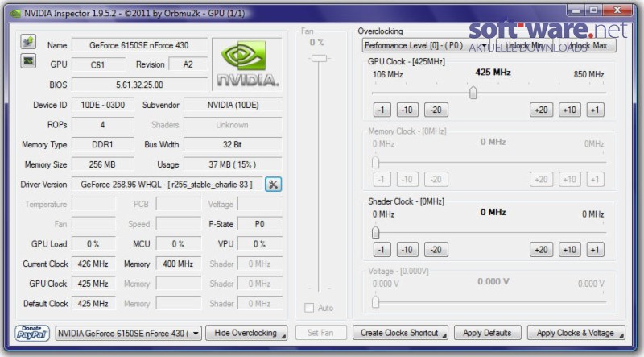644x357 pixels.
Task: Click the GPU Load field 0 %
Action: point(93,244)
